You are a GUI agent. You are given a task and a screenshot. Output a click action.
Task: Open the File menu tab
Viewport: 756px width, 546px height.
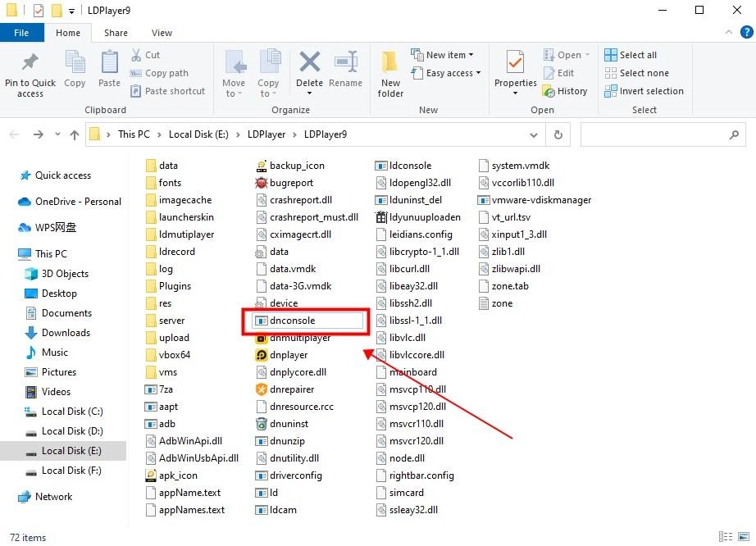coord(21,33)
